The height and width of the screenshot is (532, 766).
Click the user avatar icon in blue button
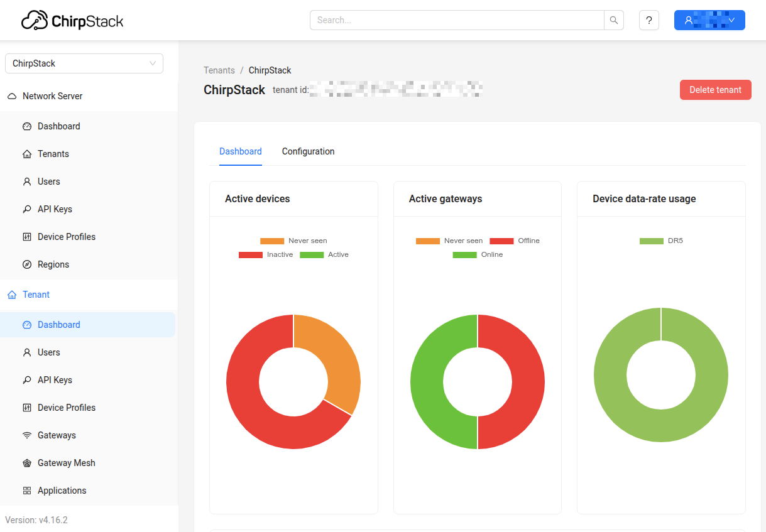pos(689,20)
